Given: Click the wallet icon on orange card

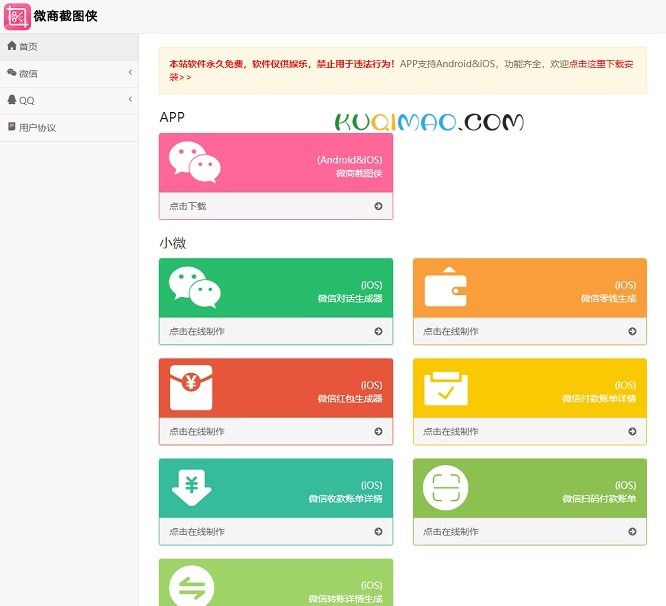Looking at the screenshot, I should pyautogui.click(x=446, y=287).
